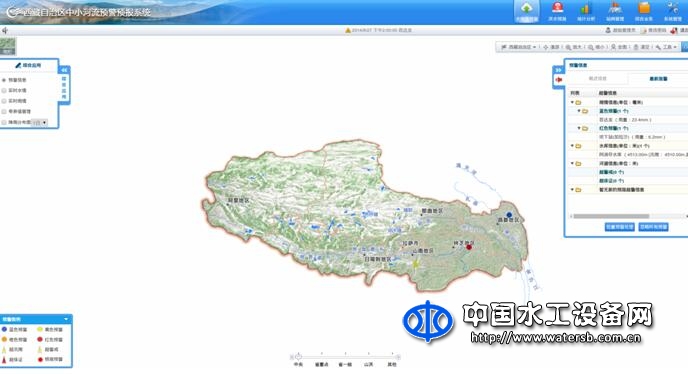The width and height of the screenshot is (688, 374).
Task: Collapse the river channel info tree node
Action: tap(572, 163)
